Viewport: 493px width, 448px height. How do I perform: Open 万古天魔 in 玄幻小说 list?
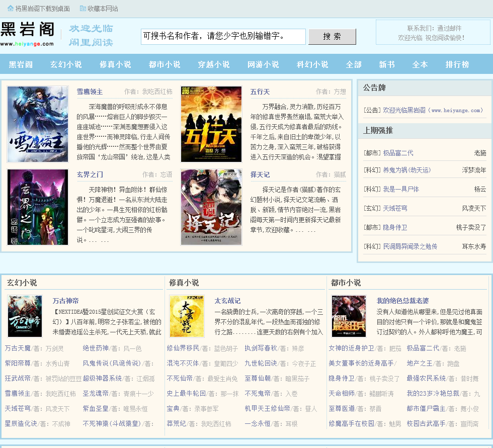tap(18, 348)
